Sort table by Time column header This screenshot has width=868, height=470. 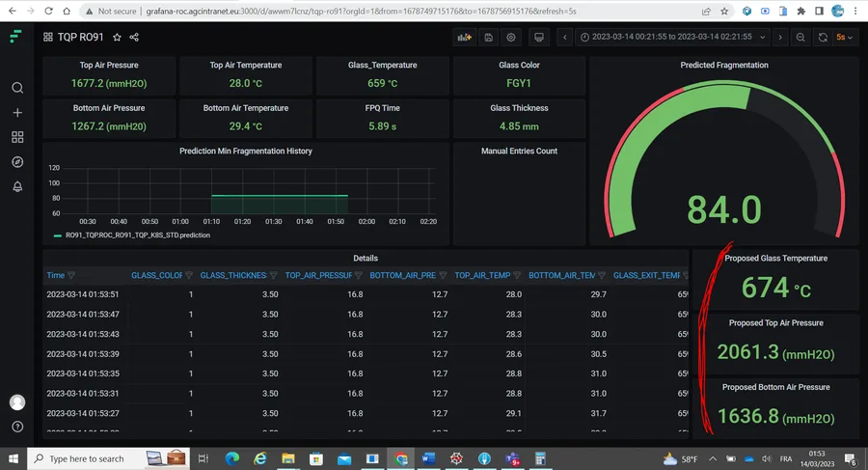click(55, 275)
